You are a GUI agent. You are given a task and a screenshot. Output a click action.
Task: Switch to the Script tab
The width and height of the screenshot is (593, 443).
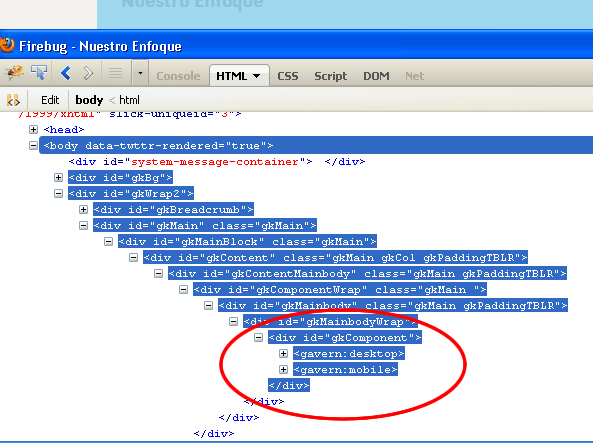(331, 76)
